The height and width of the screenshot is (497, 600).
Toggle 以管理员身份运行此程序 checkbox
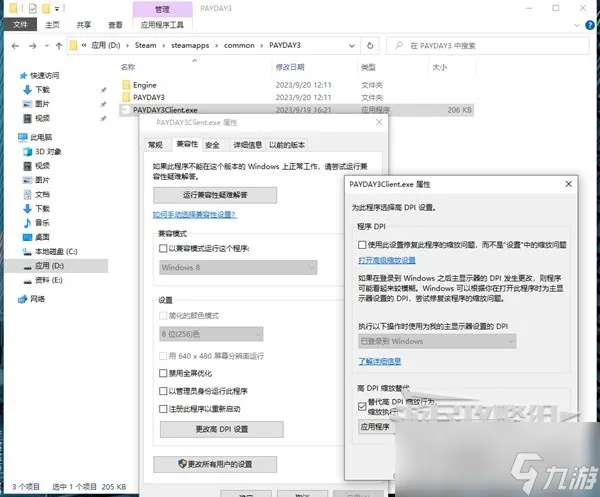coord(163,391)
